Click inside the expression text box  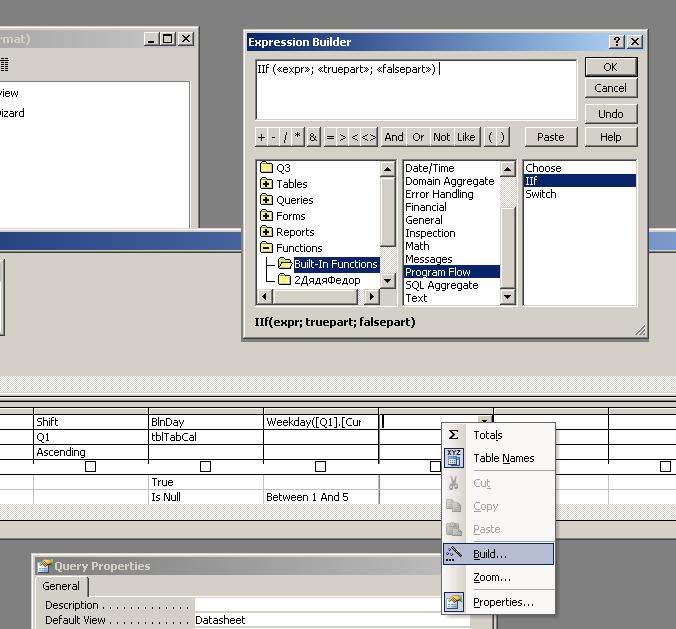[x=416, y=90]
